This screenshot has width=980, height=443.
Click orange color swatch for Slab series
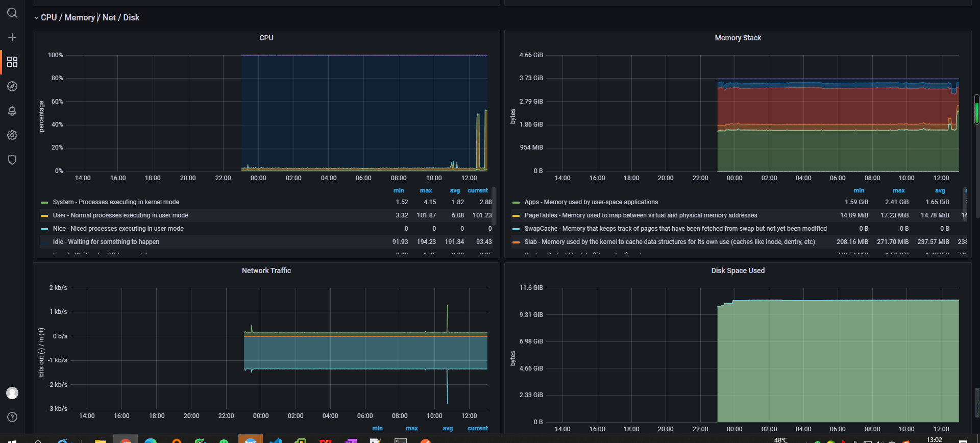(x=516, y=242)
